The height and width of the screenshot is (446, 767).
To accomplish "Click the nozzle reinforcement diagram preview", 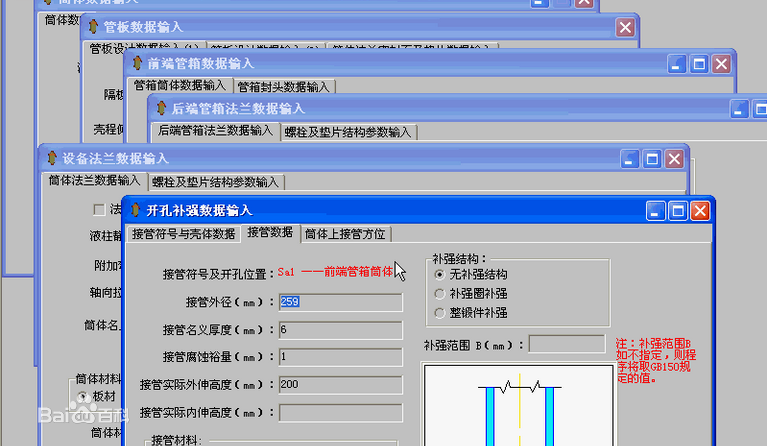I will click(x=519, y=405).
